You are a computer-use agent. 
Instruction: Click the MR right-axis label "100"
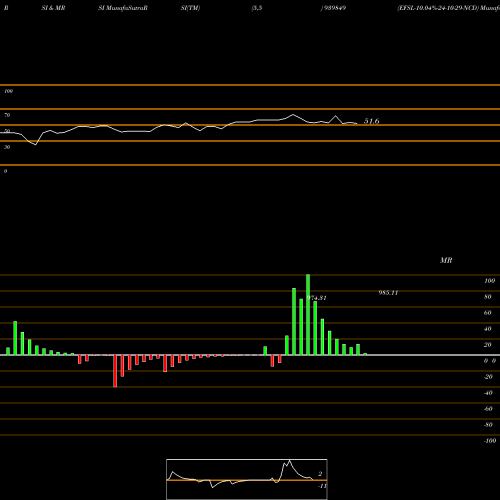tap(490, 281)
